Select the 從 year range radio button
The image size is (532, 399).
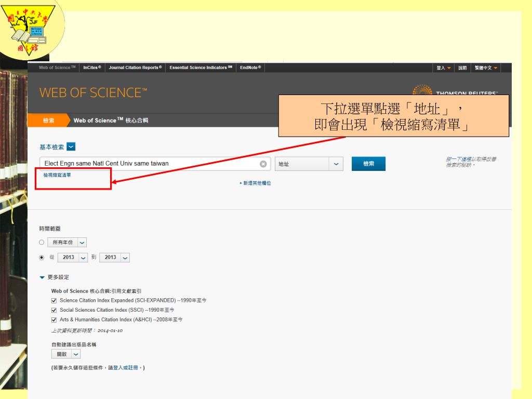click(x=42, y=258)
